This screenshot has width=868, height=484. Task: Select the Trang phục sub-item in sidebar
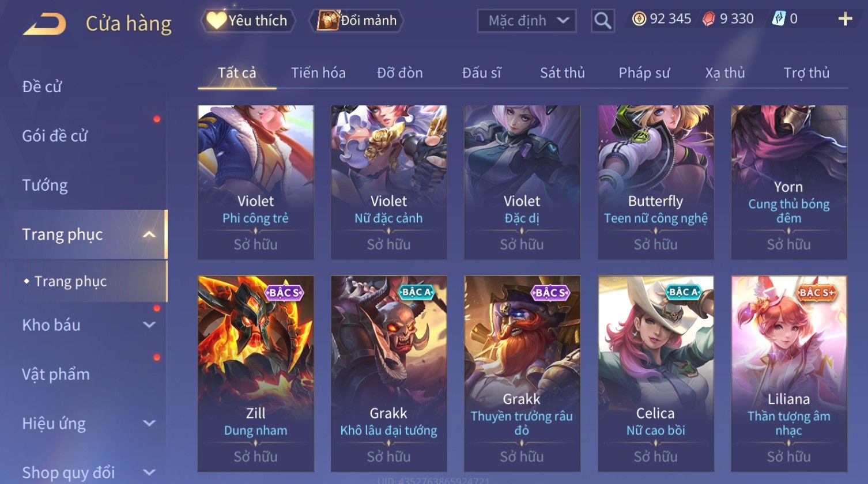(x=70, y=281)
